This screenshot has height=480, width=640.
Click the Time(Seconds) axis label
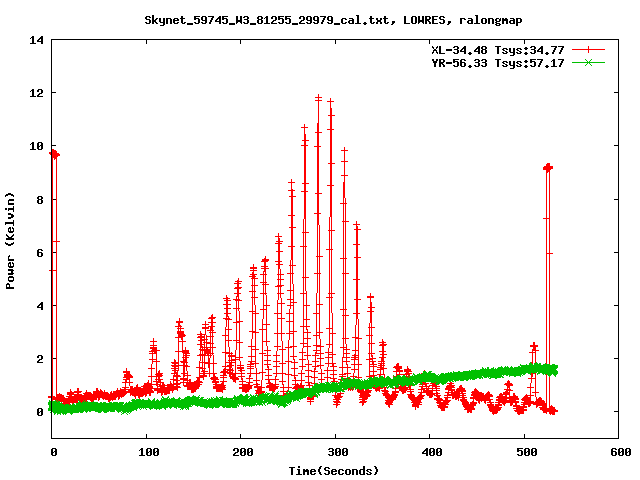[x=334, y=471]
